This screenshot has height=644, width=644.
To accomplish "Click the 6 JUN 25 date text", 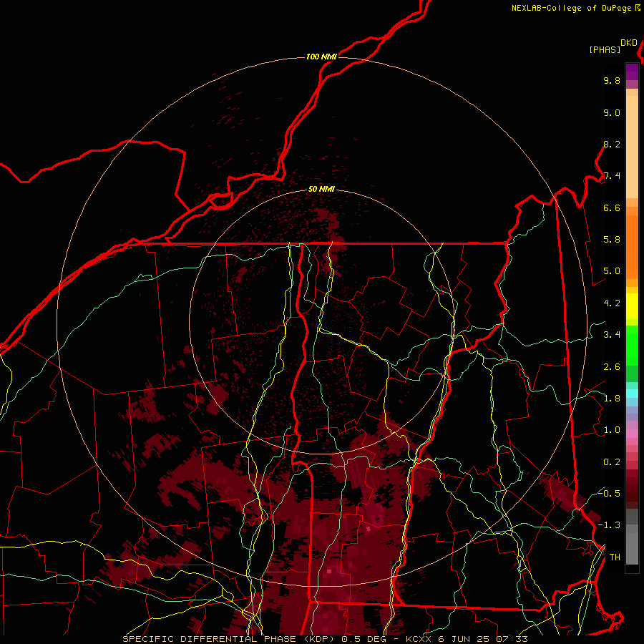I will (465, 639).
